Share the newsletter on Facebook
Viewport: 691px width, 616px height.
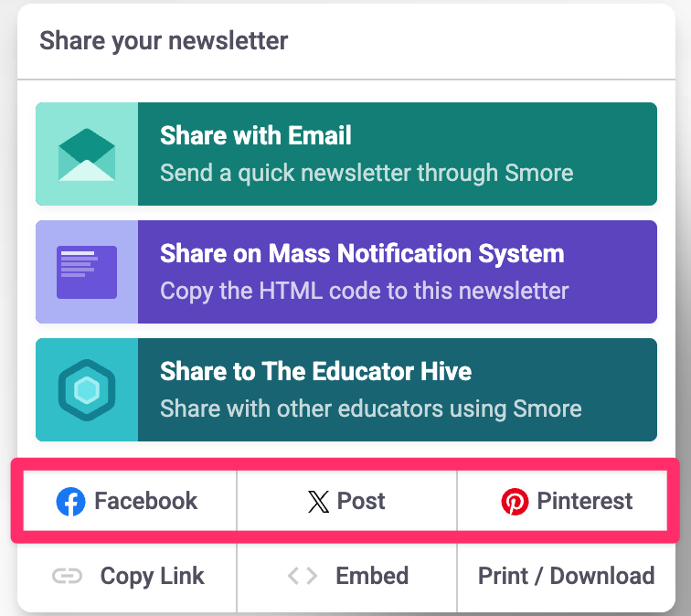pyautogui.click(x=146, y=501)
